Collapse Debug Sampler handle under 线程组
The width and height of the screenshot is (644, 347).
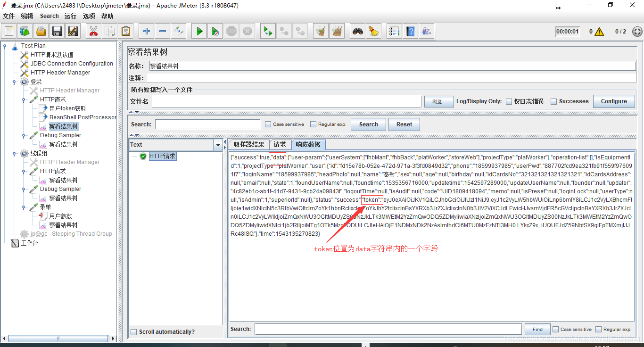(24, 189)
